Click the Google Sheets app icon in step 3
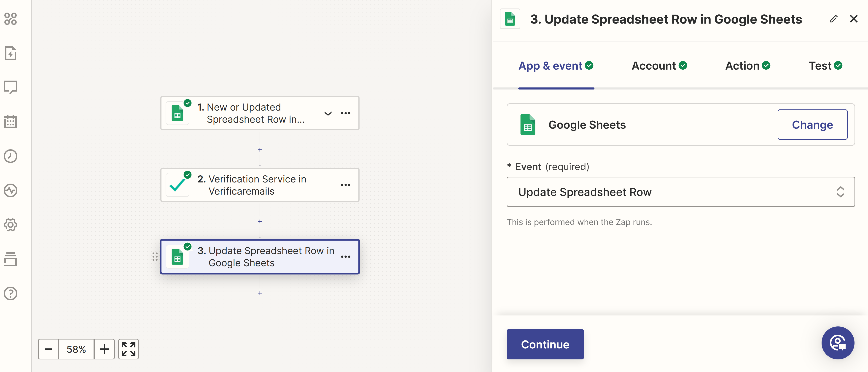Viewport: 868px width, 372px height. (x=178, y=257)
